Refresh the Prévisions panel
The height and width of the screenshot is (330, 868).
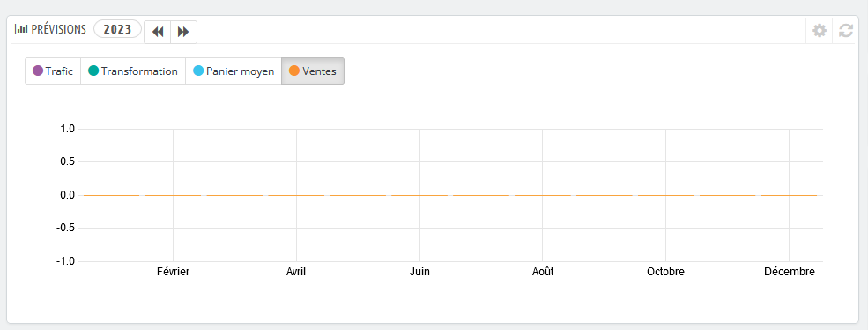pos(845,31)
